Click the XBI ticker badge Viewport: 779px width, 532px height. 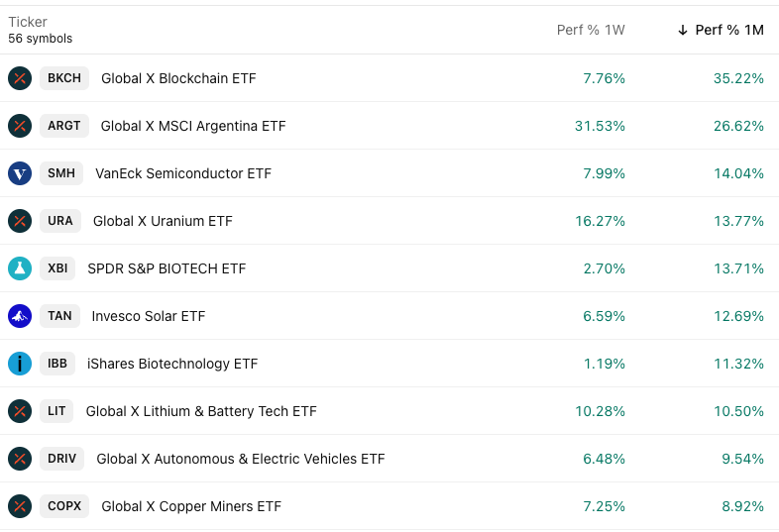click(x=57, y=268)
